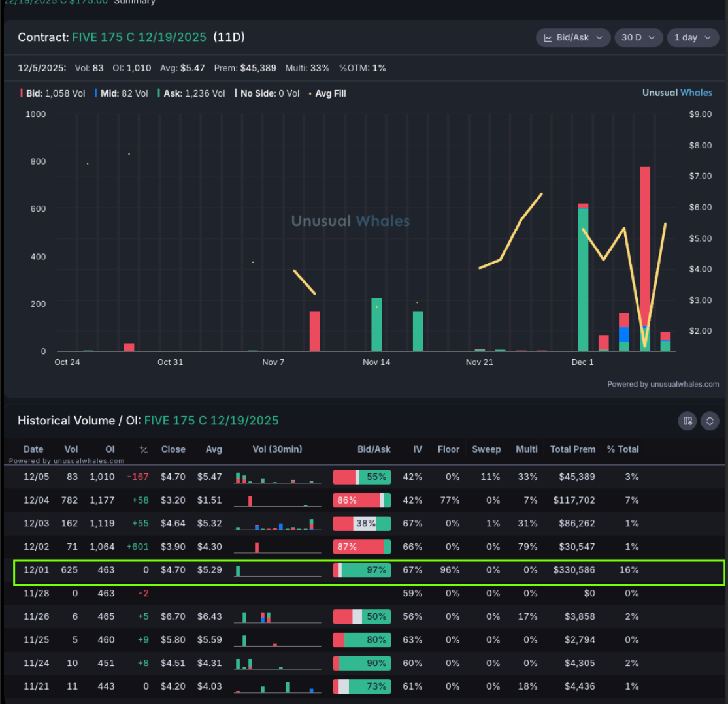Click the expand/collapse table icon
The width and height of the screenshot is (728, 704).
[710, 421]
